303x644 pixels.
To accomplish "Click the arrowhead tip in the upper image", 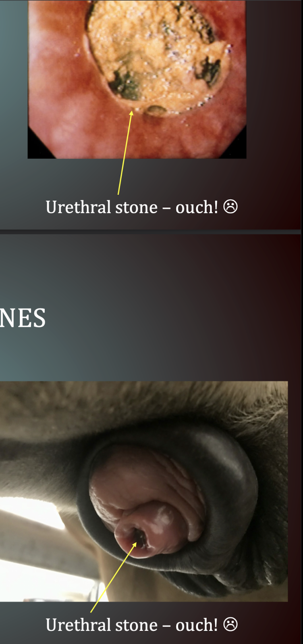I will coord(131,113).
